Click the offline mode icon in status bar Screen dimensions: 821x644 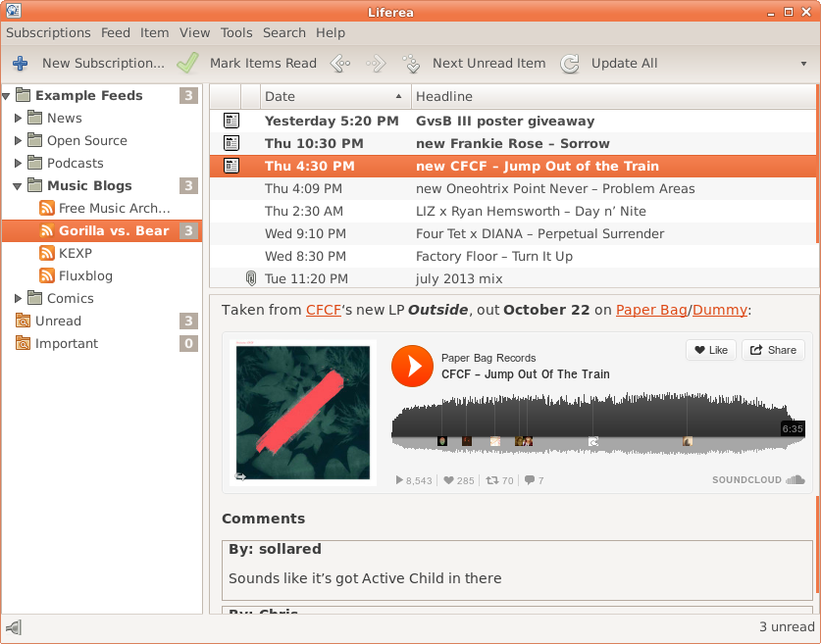[x=14, y=627]
